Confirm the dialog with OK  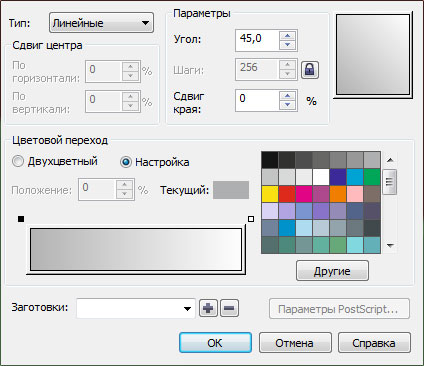[x=215, y=343]
